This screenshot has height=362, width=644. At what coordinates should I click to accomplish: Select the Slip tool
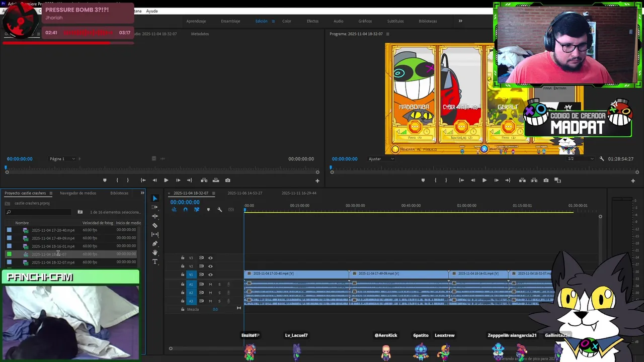point(155,234)
